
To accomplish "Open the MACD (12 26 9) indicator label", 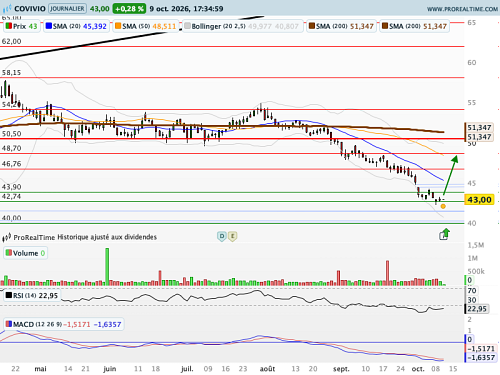I will [64, 324].
